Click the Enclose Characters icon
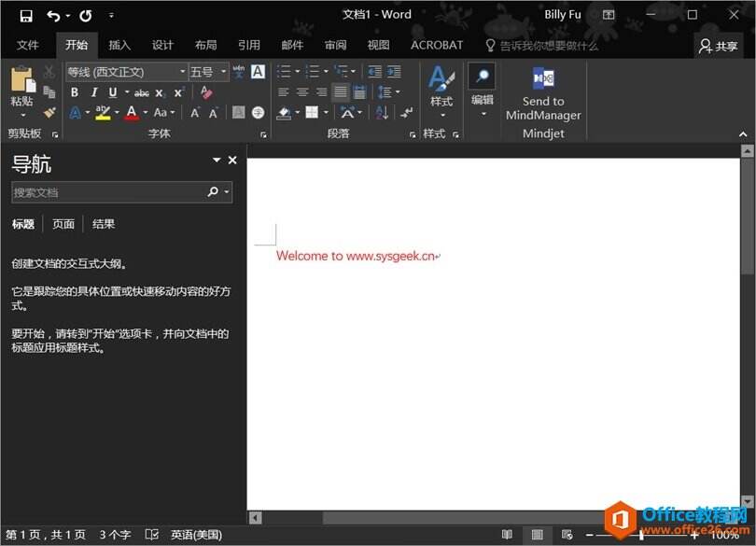The image size is (756, 546). coord(258,112)
